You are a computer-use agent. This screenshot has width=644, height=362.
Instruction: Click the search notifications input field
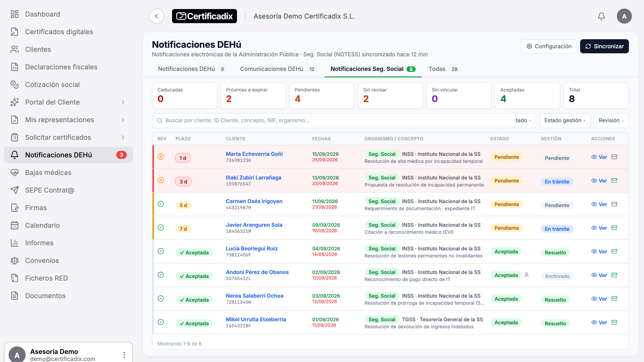(334, 120)
